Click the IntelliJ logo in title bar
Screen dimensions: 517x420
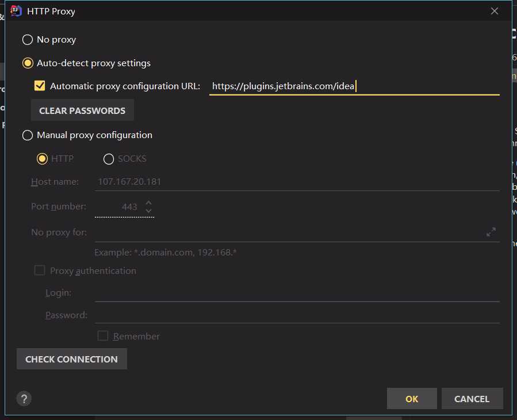click(17, 11)
